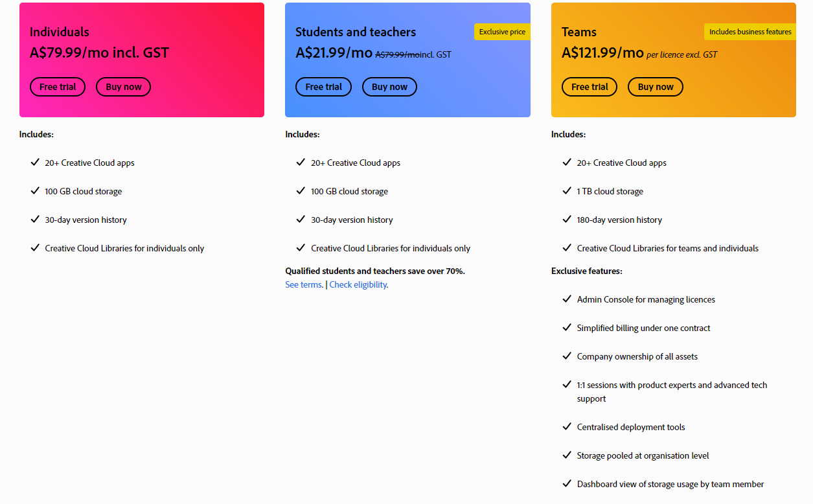Click checkmark next to 1 TB cloud storage

(x=567, y=190)
